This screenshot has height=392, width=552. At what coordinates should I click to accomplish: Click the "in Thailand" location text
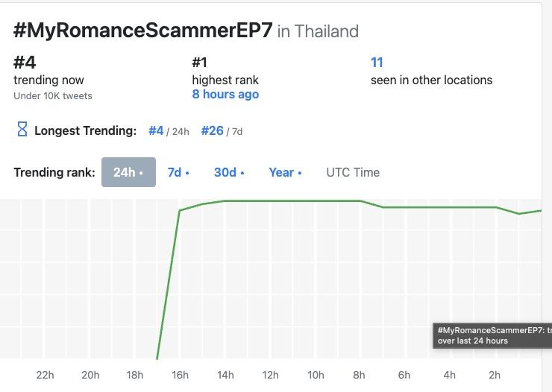tap(318, 31)
